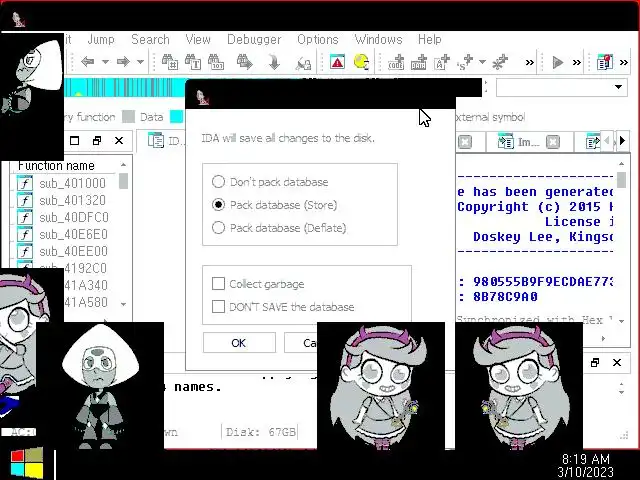Viewport: 640px width, 480px height.
Task: Select function sub_401000
Action: (x=72, y=183)
